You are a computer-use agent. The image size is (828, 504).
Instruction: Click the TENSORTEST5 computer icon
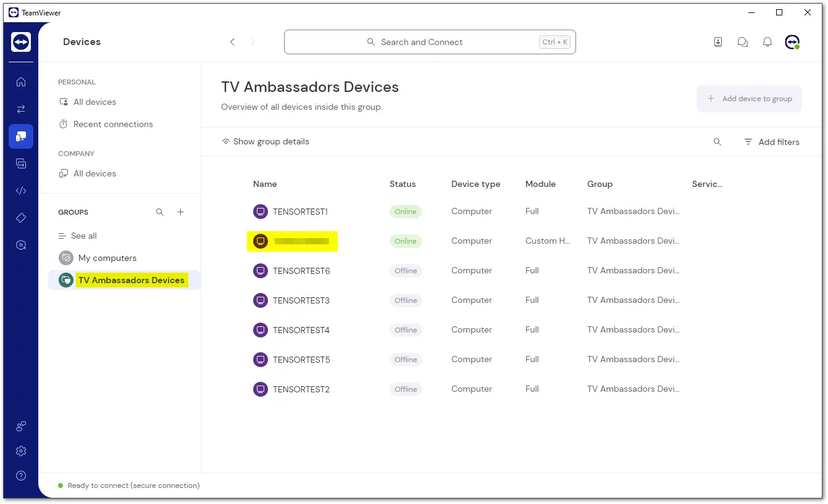pyautogui.click(x=261, y=360)
